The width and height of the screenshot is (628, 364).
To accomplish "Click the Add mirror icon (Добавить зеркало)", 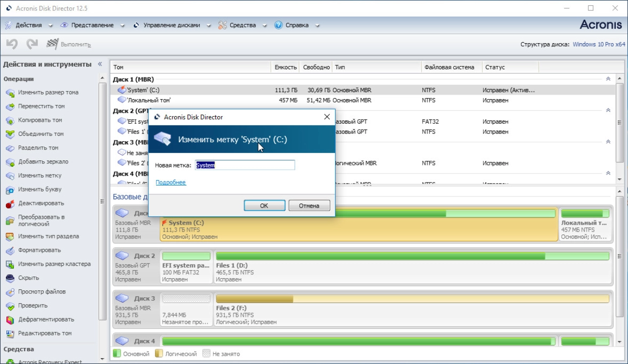I will point(10,162).
